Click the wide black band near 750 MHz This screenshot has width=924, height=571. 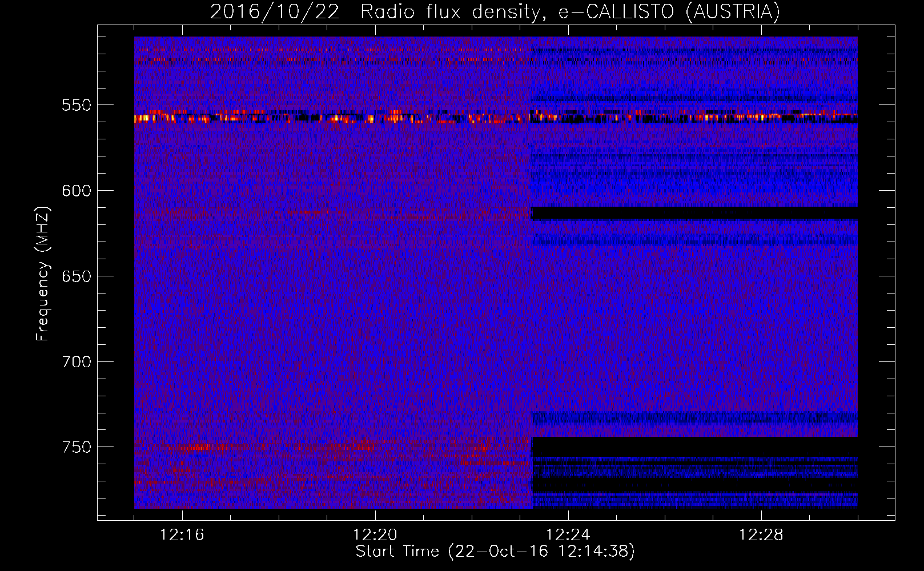(x=694, y=447)
